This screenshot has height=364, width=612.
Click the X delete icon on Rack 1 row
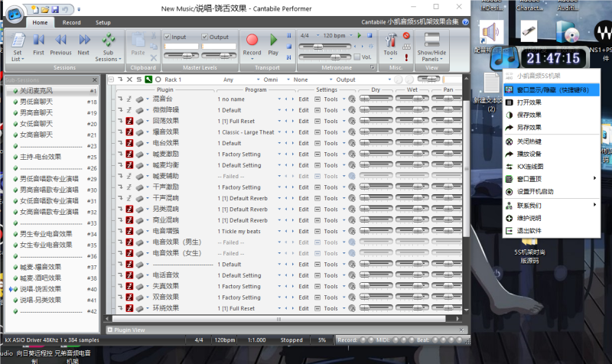coord(129,80)
